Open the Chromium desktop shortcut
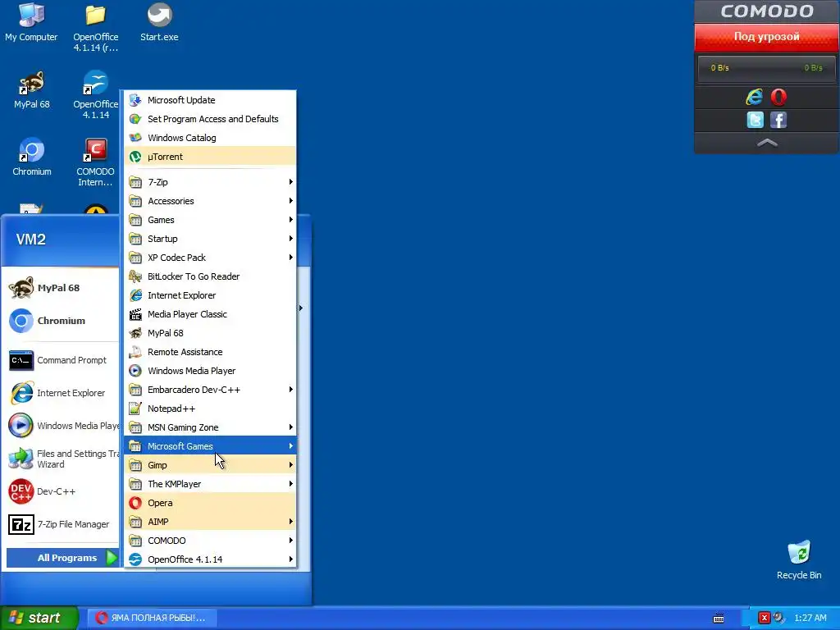The width and height of the screenshot is (840, 630). pos(32,157)
